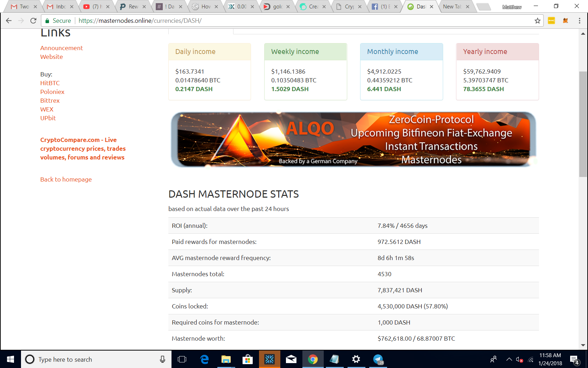Click the muted volume icon
Viewport: 588px width, 368px height.
coord(520,359)
